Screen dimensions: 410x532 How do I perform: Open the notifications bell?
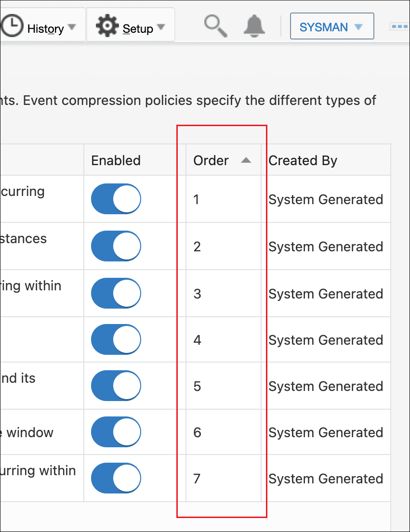pos(254,26)
